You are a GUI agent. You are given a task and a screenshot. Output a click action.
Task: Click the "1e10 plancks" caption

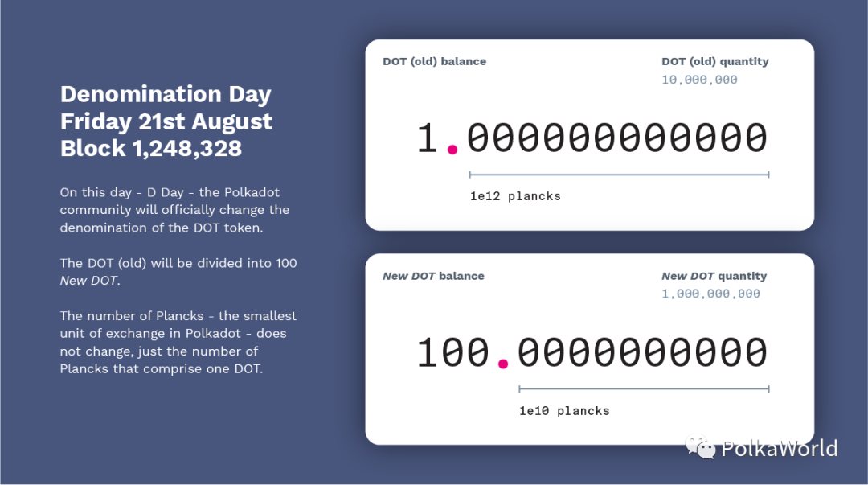564,411
